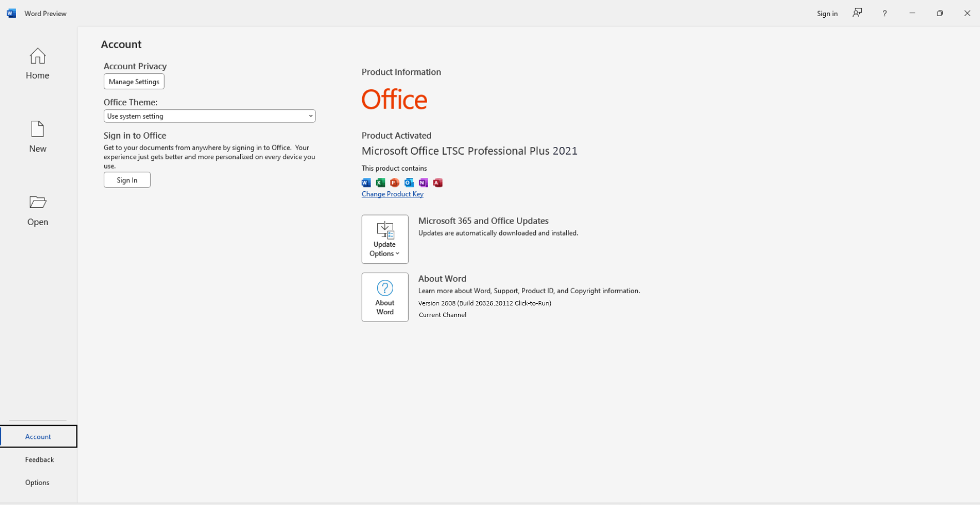This screenshot has height=505, width=980.
Task: Click the Current Channel text
Action: [443, 315]
